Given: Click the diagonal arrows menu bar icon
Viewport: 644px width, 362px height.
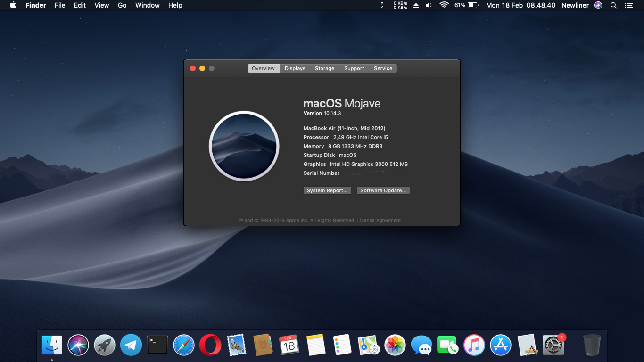Looking at the screenshot, I should 382,5.
